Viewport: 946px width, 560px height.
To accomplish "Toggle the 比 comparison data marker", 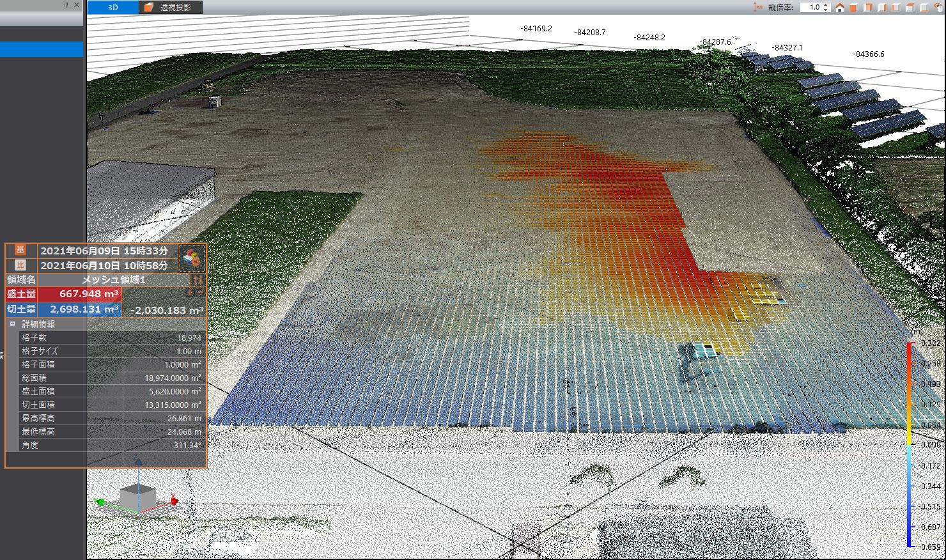I will (x=19, y=265).
